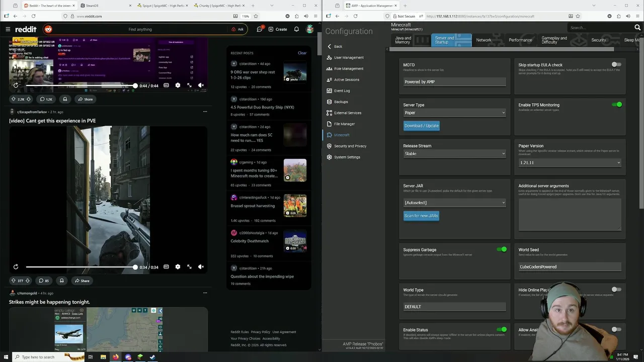Upvote the post with 377 votes
This screenshot has width=644, height=362.
(x=14, y=281)
